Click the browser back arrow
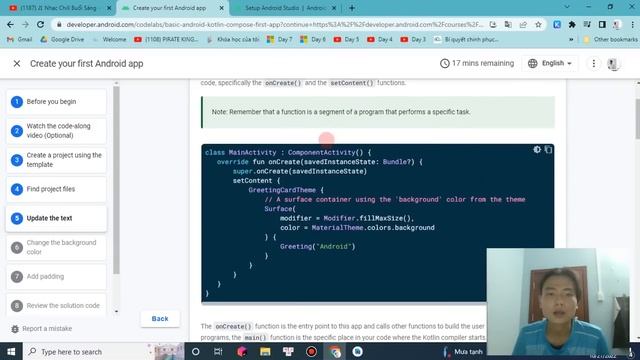Image resolution: width=640 pixels, height=360 pixels. 10,24
